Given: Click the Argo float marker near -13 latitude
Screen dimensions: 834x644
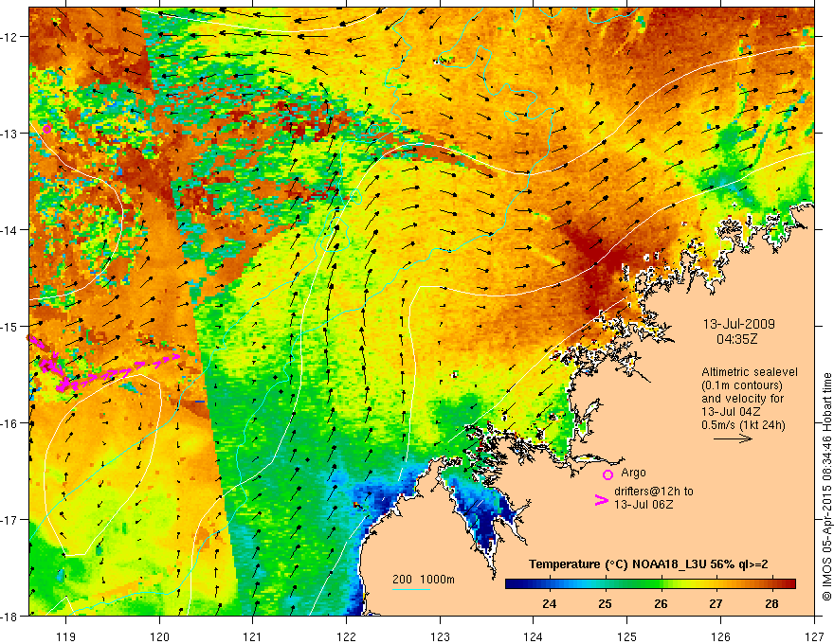Looking at the screenshot, I should [46, 129].
